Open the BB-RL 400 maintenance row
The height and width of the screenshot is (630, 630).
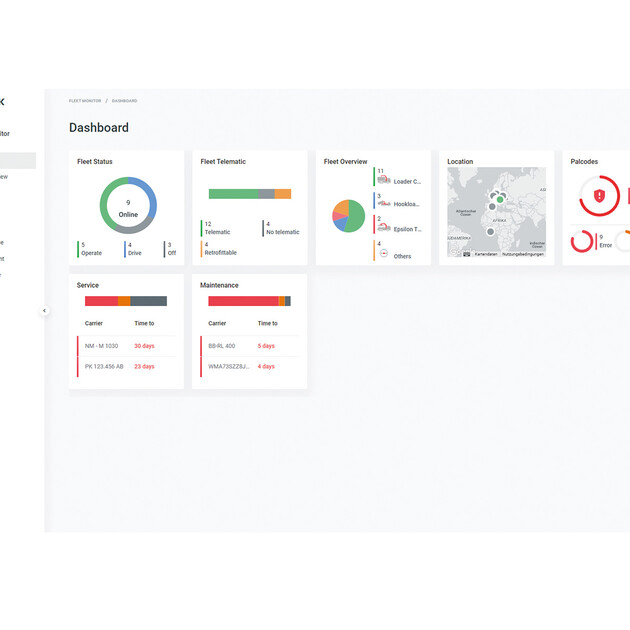tap(221, 346)
